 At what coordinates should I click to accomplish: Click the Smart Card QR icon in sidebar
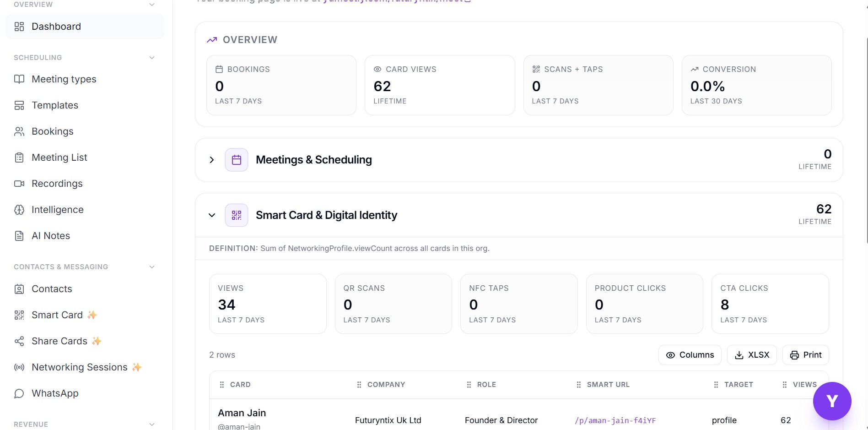pyautogui.click(x=19, y=315)
